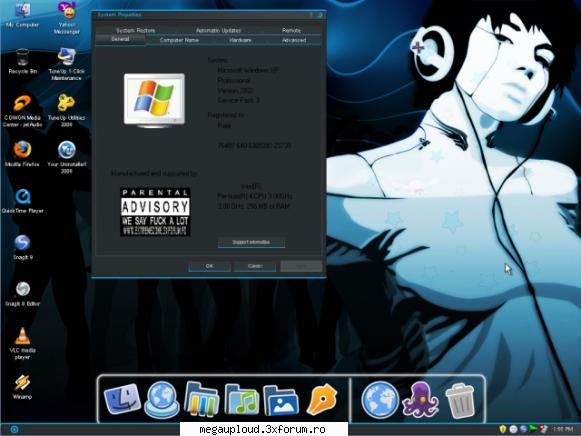
Task: Open COWON Media Center desktop shortcut
Action: coord(23,111)
